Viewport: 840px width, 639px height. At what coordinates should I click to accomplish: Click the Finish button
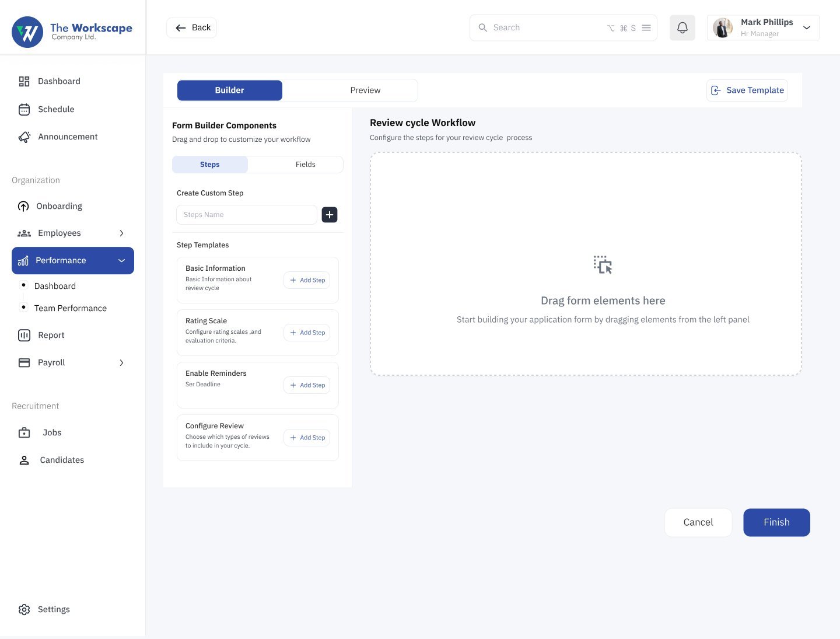pos(776,522)
